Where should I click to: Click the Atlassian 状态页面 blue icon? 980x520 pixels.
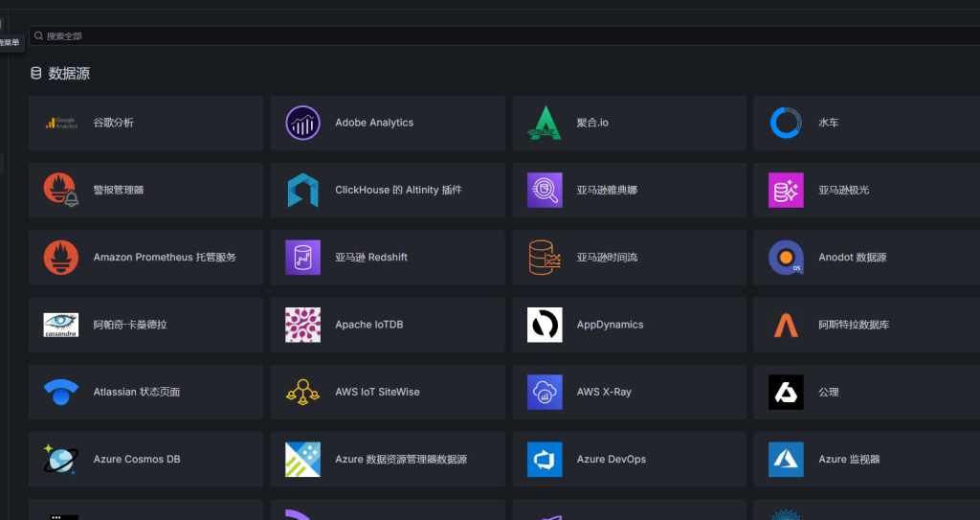pos(61,393)
